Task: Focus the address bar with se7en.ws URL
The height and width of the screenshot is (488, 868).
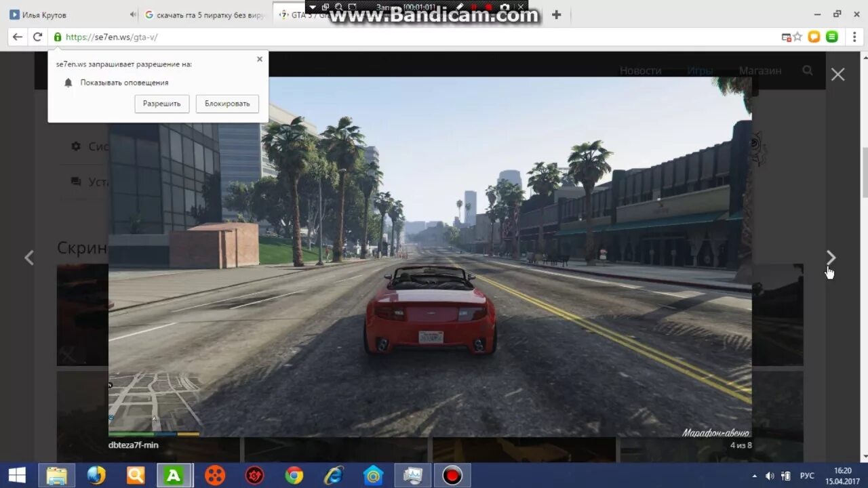Action: coord(420,37)
